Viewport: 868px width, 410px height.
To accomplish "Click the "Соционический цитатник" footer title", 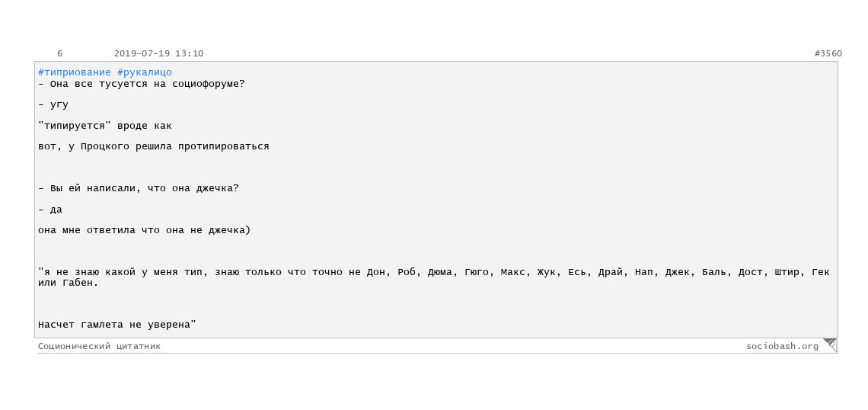I will coord(100,346).
